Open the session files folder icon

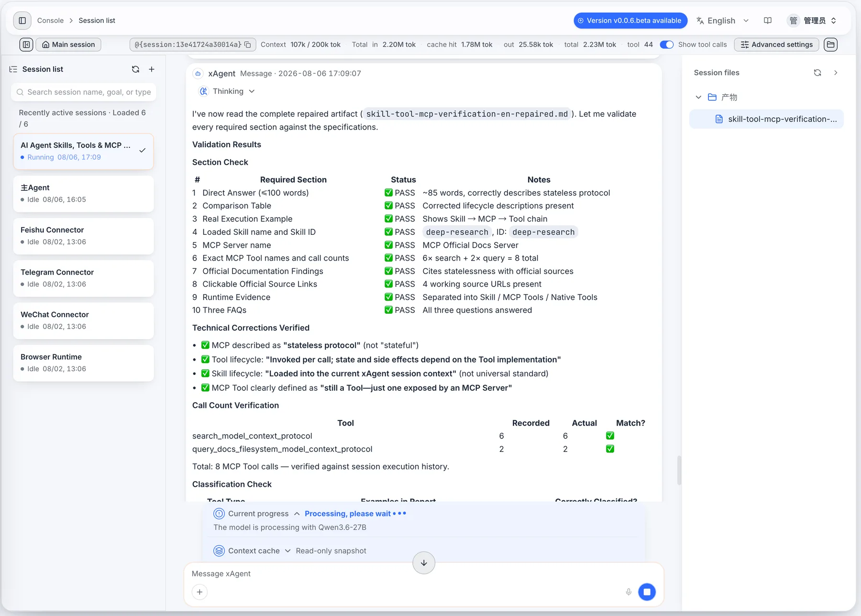tap(831, 44)
